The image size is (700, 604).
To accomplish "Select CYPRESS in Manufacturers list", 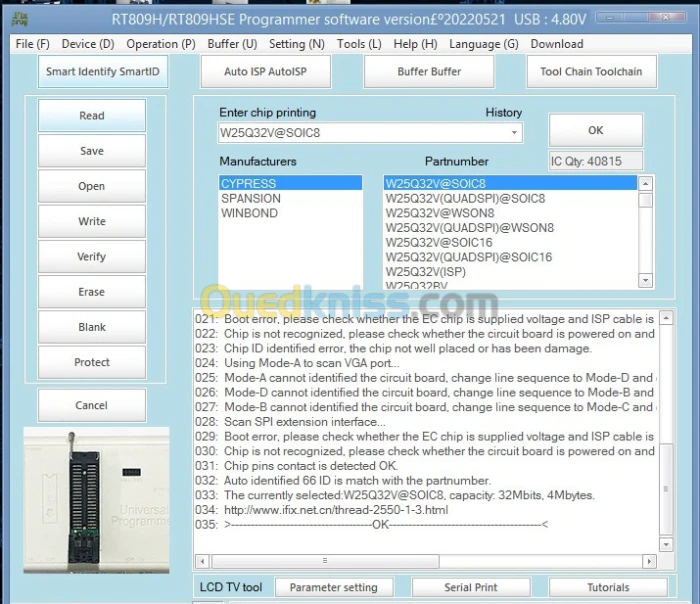I will (x=290, y=183).
